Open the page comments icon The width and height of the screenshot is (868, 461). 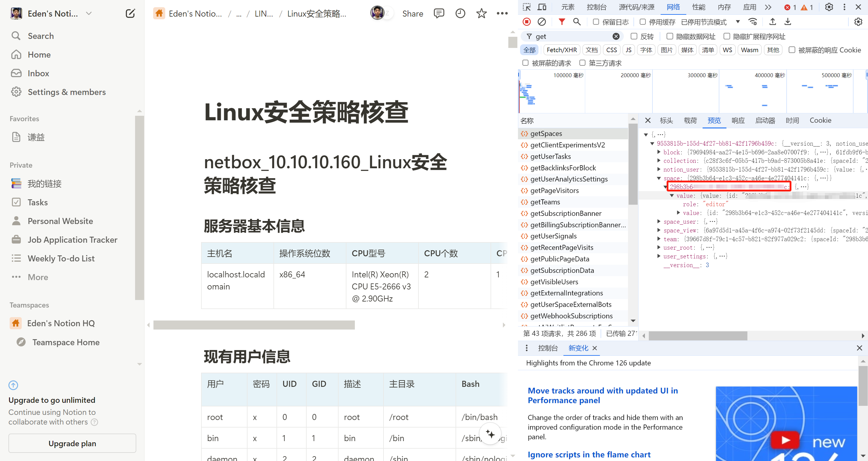pyautogui.click(x=439, y=14)
